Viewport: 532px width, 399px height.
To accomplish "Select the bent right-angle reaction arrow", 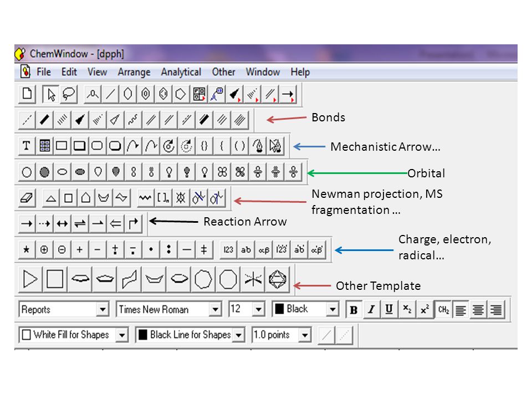I will pos(134,223).
